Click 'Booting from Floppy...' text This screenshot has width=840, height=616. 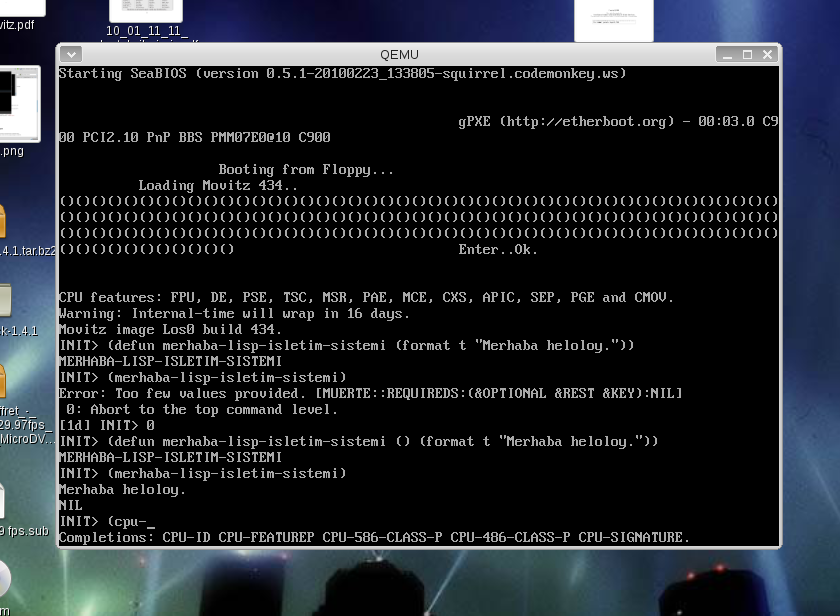pyautogui.click(x=306, y=170)
